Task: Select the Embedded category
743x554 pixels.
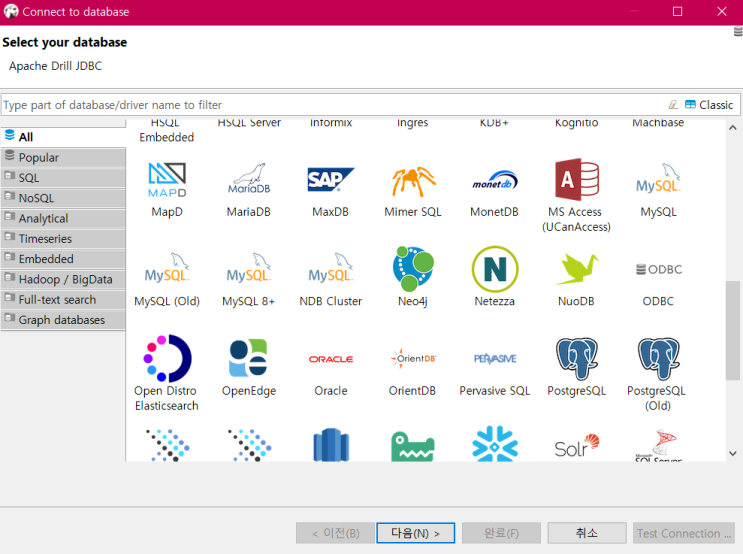Action: pyautogui.click(x=63, y=259)
